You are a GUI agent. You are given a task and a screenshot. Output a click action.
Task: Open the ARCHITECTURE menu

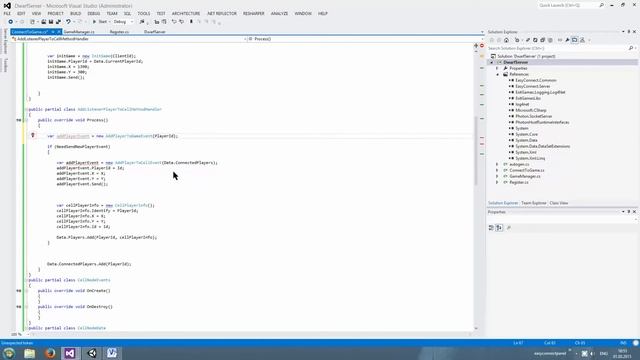point(186,13)
